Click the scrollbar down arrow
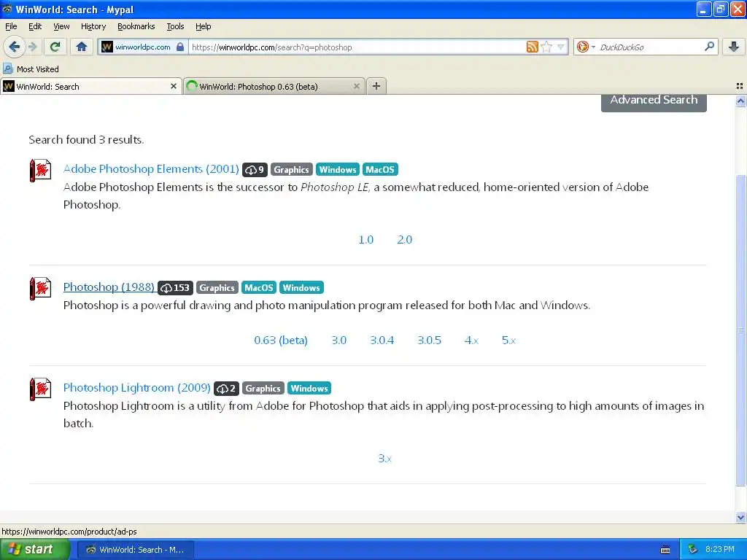 point(740,517)
